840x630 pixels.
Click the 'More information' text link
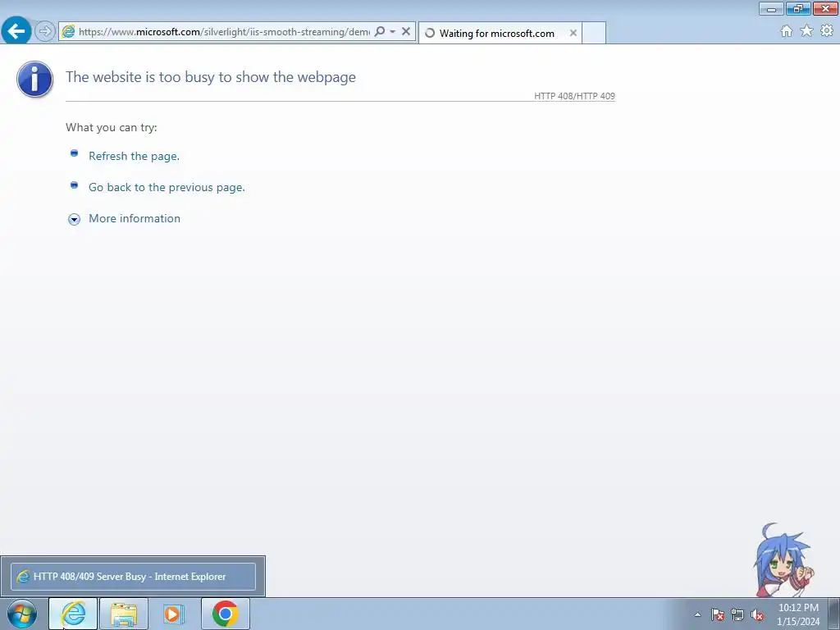pos(135,218)
